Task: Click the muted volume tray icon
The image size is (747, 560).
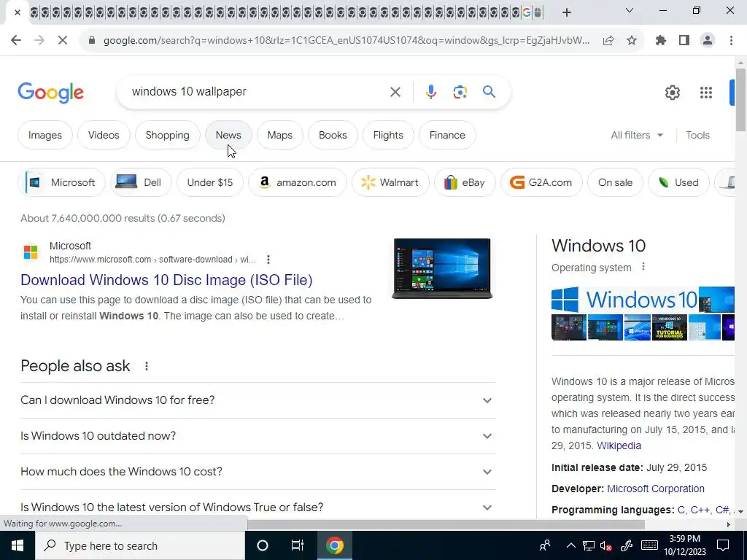Action: click(x=606, y=545)
